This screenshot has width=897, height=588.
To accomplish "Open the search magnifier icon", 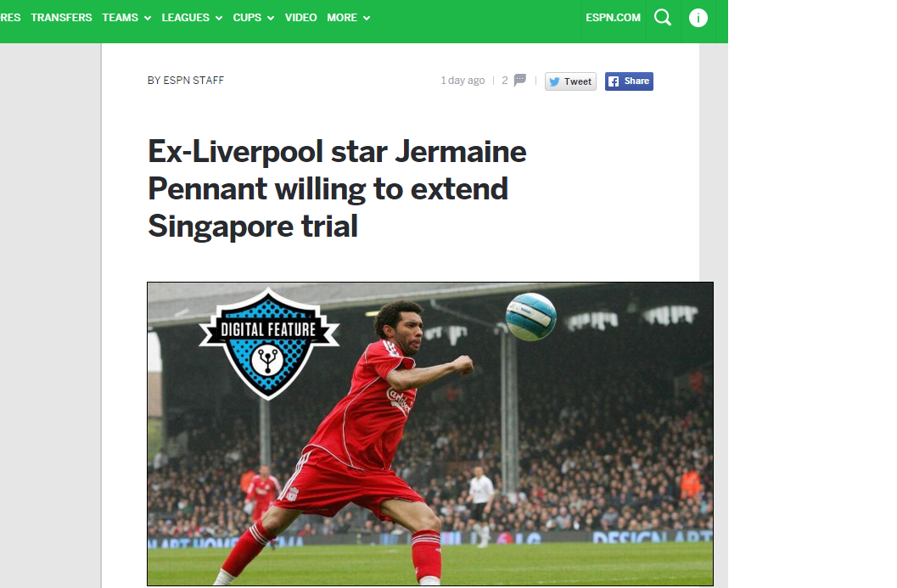I will (663, 18).
